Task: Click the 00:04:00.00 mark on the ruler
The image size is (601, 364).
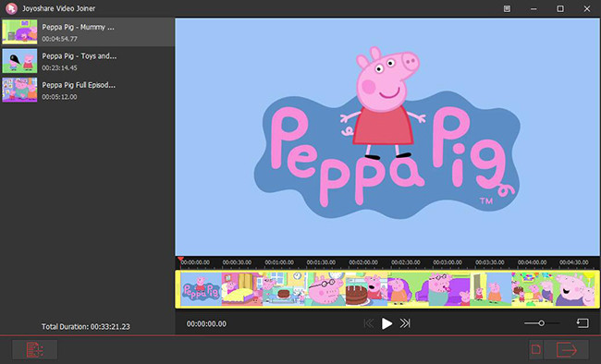Action: click(532, 262)
